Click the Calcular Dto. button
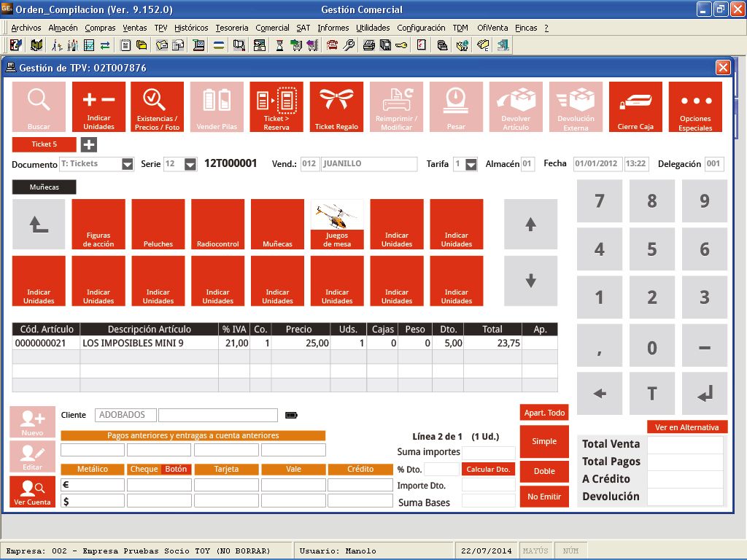This screenshot has height=560, width=747. 488,470
